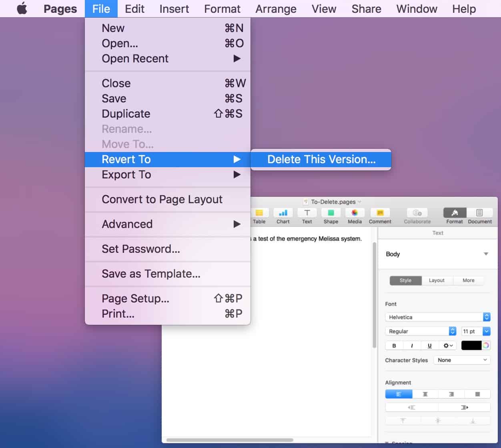Open Character Styles None dropdown

click(462, 360)
